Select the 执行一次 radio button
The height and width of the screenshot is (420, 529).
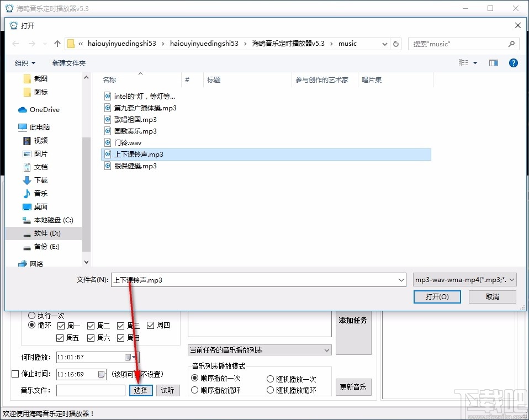click(31, 315)
